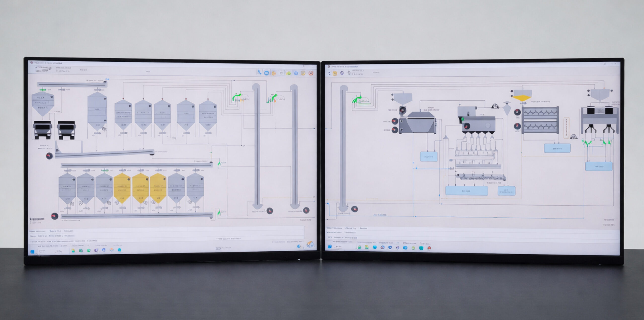Open large blue box below the mill section

466,191
